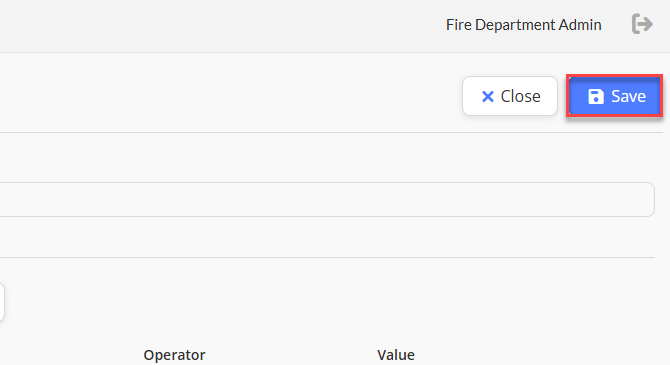Image resolution: width=670 pixels, height=365 pixels.
Task: Sign out using the top-right exit icon
Action: 642,24
